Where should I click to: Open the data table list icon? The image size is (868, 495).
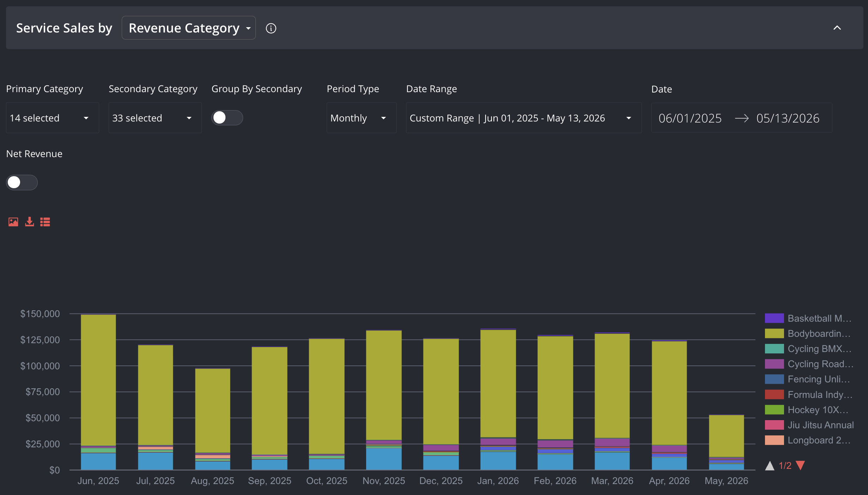click(x=45, y=222)
